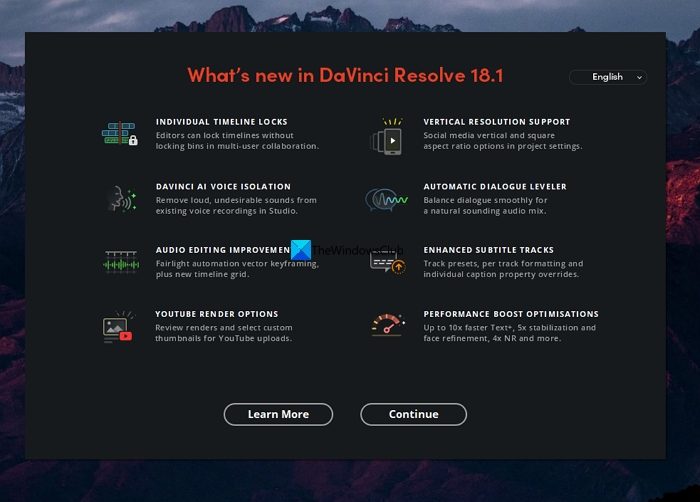700x502 pixels.
Task: Click the "Social media vertical and square" description
Action: pyautogui.click(x=503, y=141)
